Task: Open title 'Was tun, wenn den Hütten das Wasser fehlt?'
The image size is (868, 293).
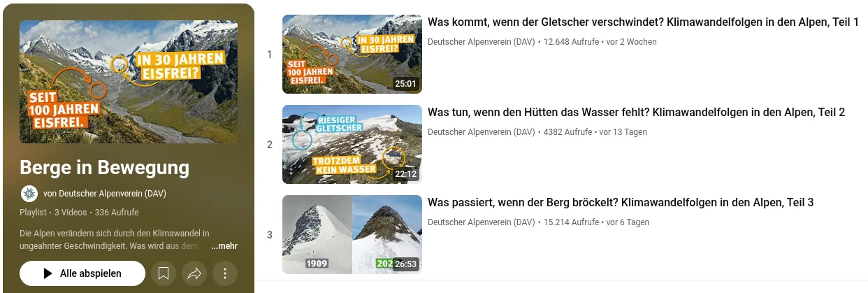Action: tap(538, 113)
